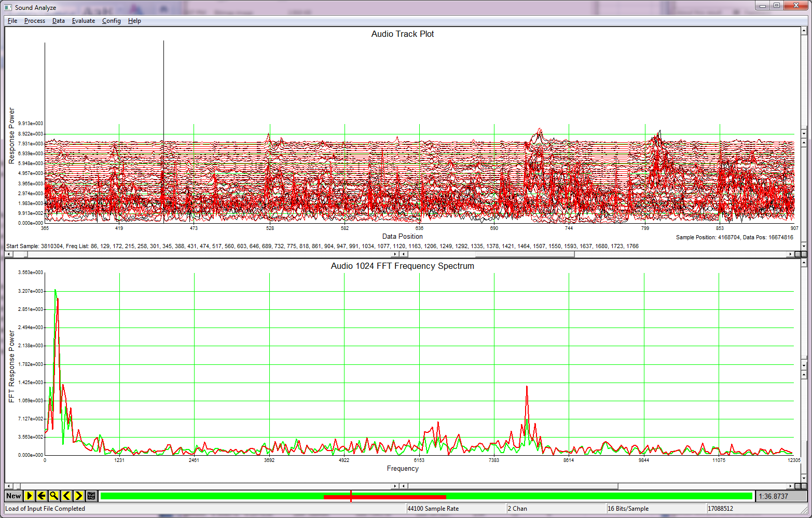
Task: Step backward with the left chevron icon
Action: point(66,496)
